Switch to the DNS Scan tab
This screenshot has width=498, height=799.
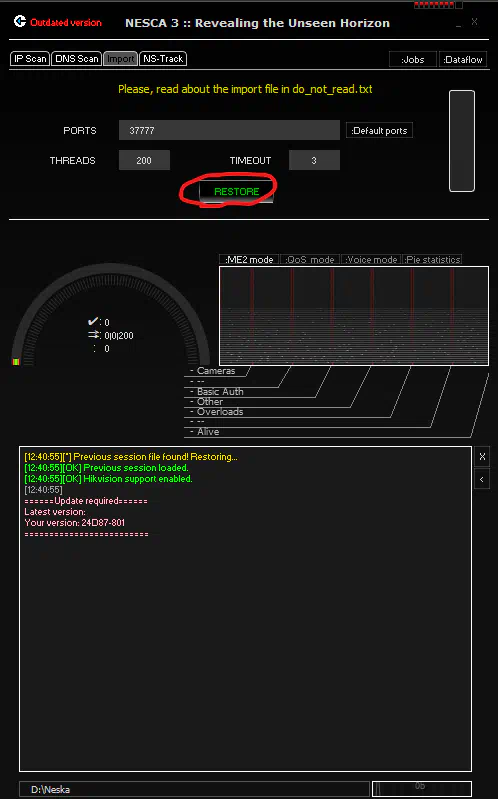coord(76,59)
